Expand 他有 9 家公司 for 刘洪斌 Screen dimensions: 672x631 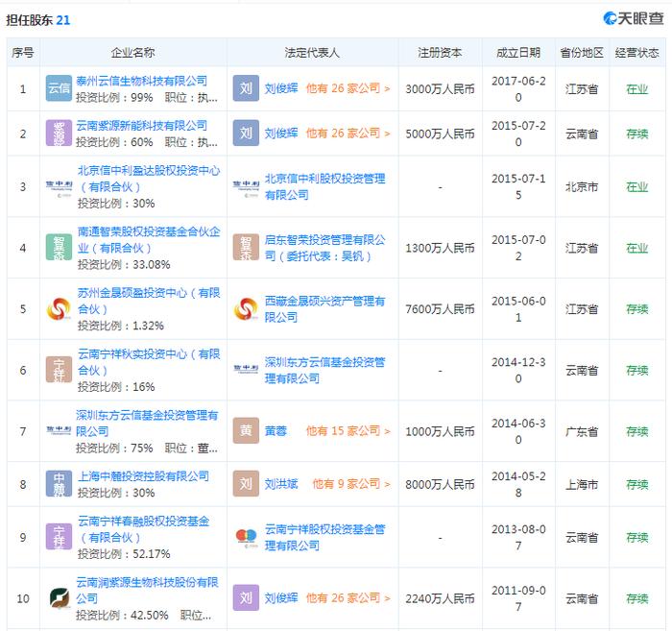click(x=351, y=483)
